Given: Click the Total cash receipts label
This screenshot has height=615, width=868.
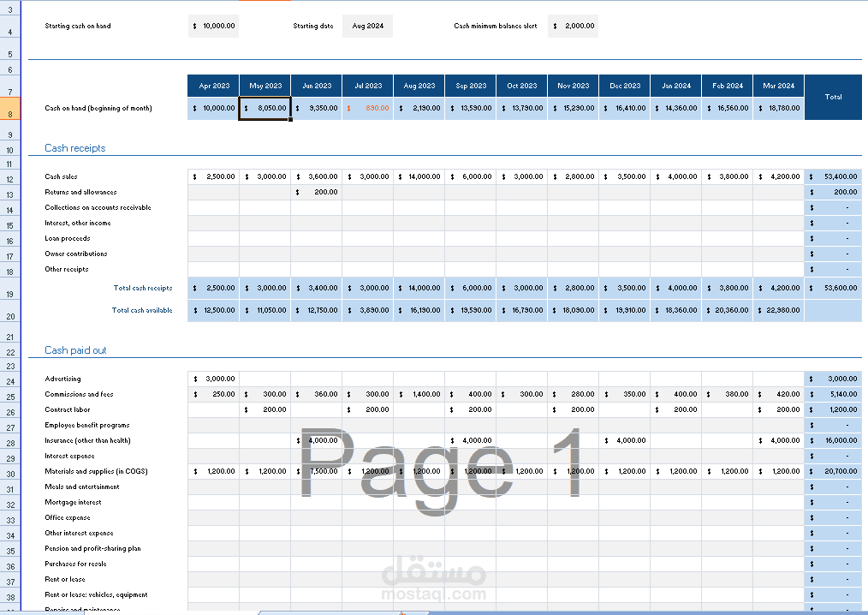Looking at the screenshot, I should point(143,288).
